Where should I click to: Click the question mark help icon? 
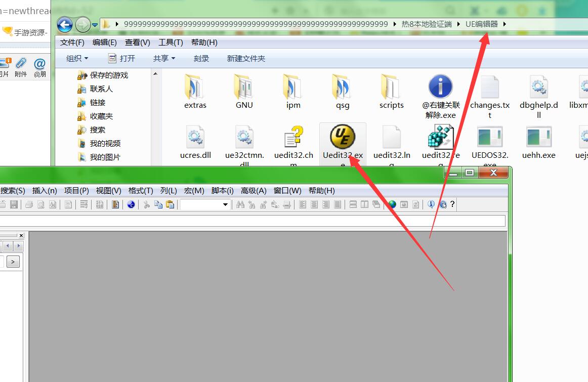(452, 204)
